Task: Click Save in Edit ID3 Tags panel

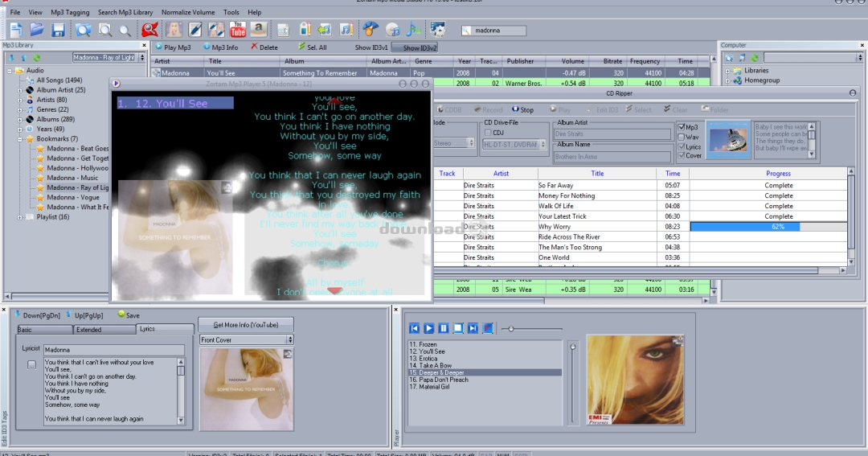Action: (x=129, y=315)
